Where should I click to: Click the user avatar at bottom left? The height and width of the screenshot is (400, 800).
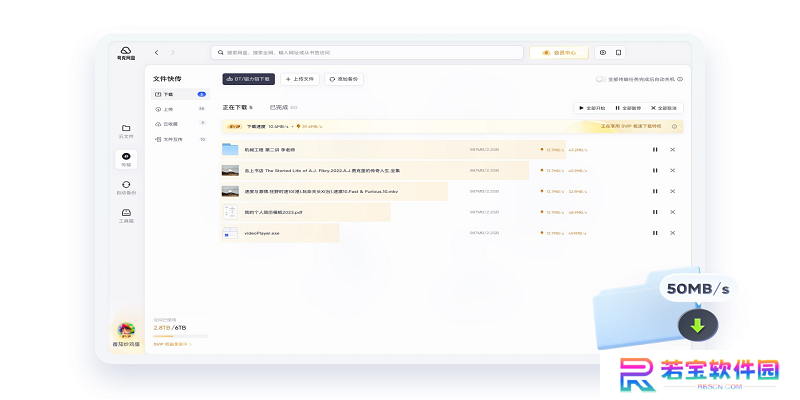[x=126, y=330]
